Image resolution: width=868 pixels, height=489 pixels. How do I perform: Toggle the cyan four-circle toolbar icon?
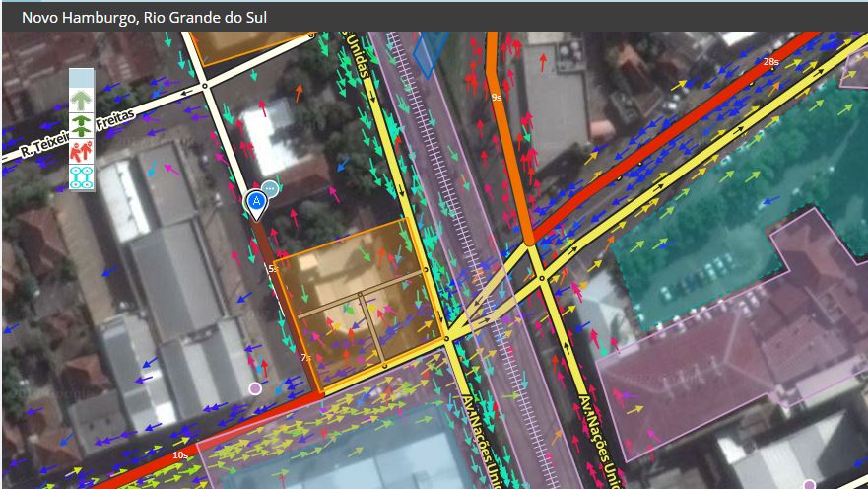coord(81,176)
